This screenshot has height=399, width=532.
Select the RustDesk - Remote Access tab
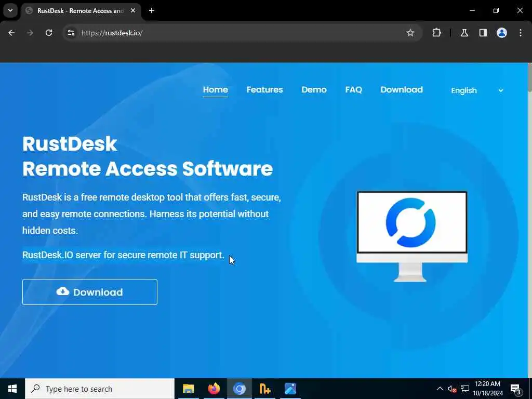(81, 10)
